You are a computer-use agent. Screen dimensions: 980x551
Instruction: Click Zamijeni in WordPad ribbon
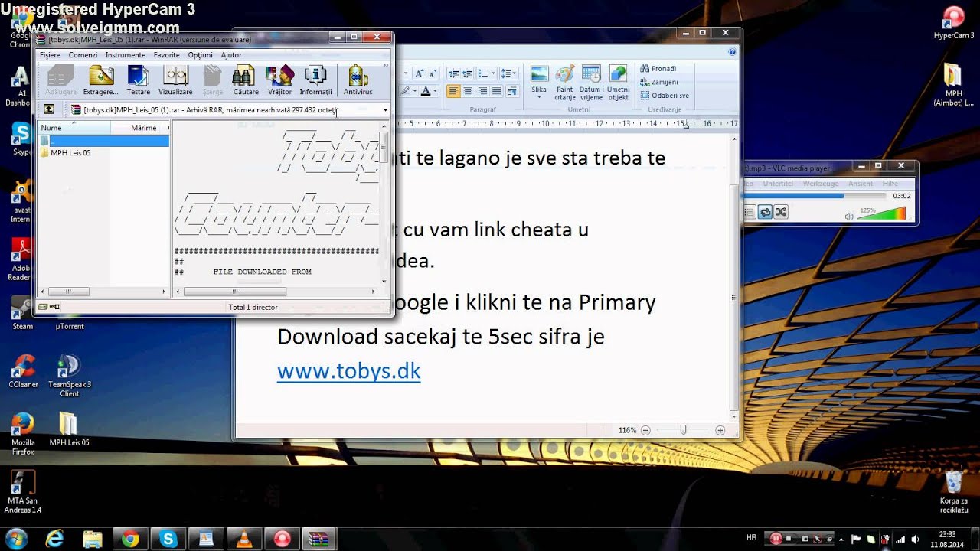[x=658, y=82]
